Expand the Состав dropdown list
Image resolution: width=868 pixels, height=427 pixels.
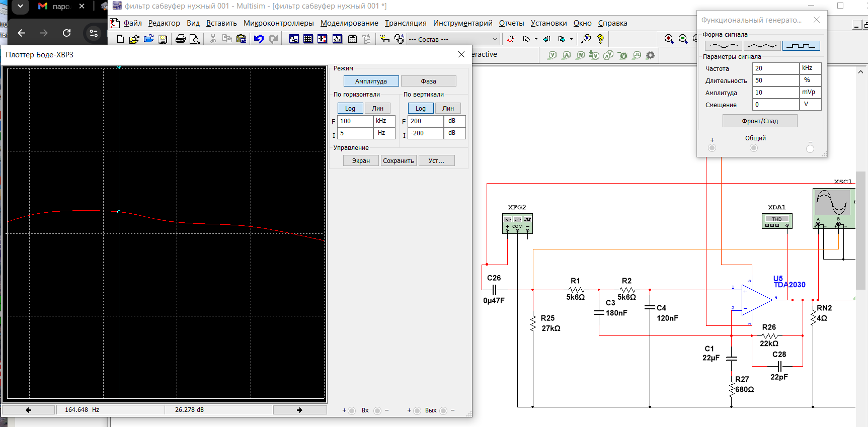point(495,39)
